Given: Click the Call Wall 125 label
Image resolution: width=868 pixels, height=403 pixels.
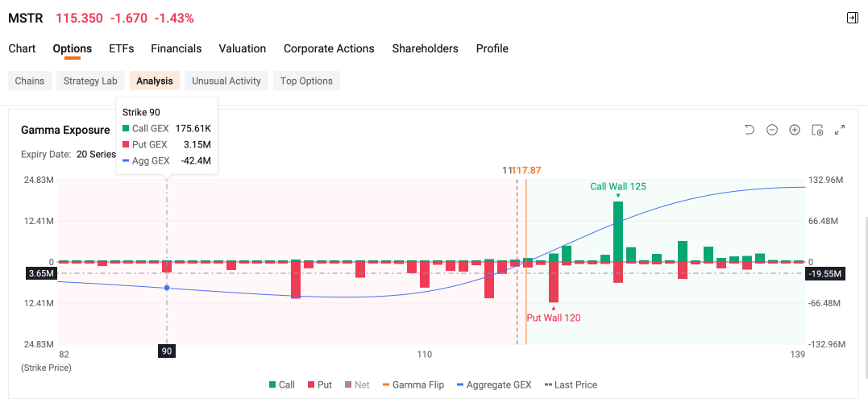Looking at the screenshot, I should [x=618, y=186].
